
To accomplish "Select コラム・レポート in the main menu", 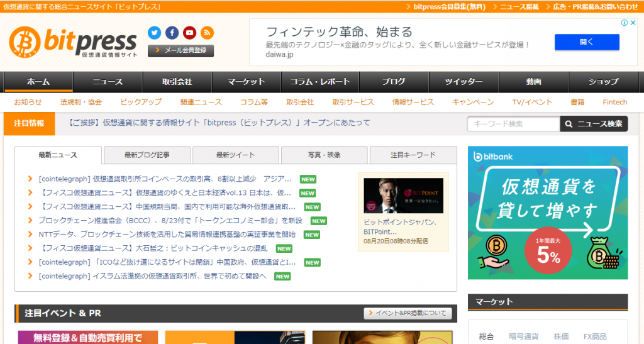I will coord(320,82).
